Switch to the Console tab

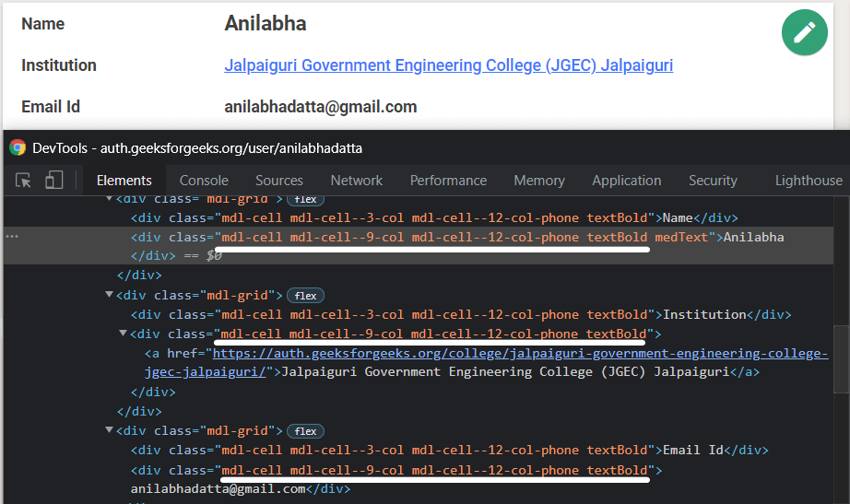204,181
